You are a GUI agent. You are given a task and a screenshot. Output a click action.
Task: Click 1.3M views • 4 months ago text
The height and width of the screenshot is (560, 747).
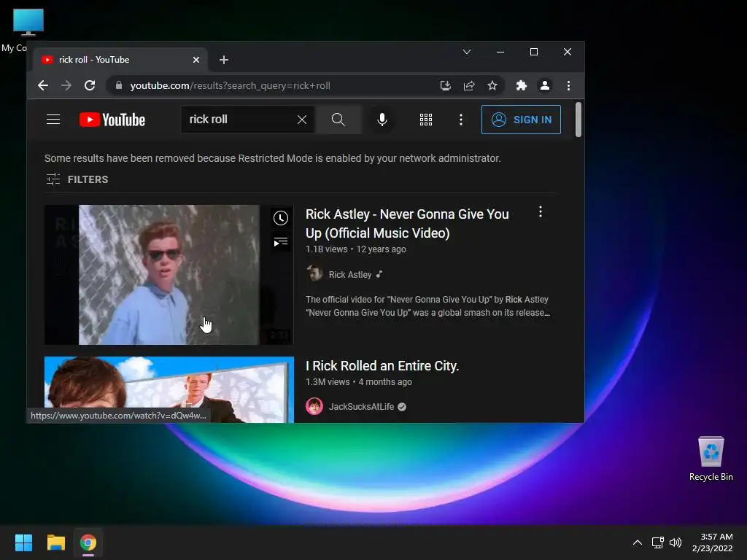point(358,382)
